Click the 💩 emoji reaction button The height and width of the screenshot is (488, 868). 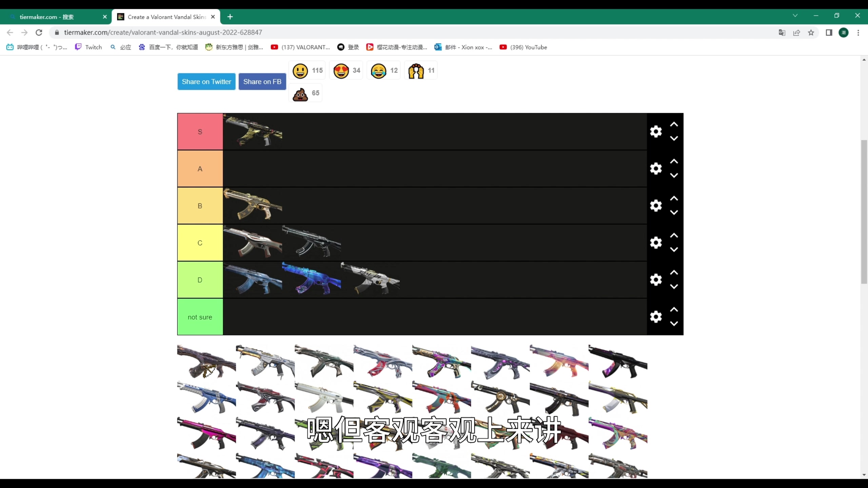tap(300, 93)
